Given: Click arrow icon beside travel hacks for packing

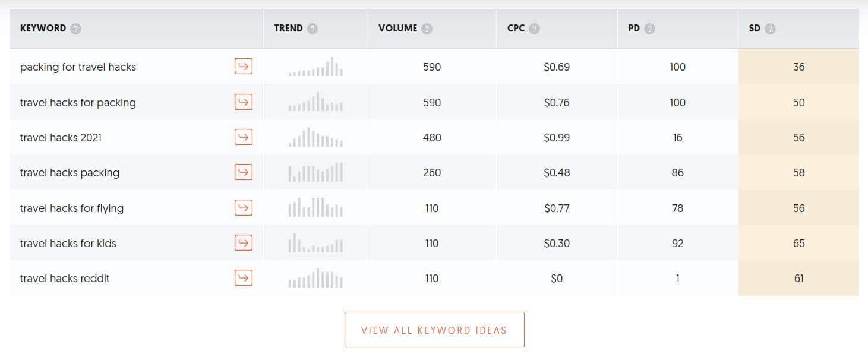Looking at the screenshot, I should point(244,102).
